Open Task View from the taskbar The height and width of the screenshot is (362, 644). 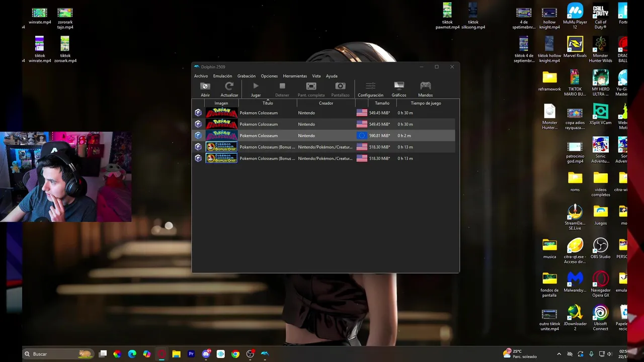103,354
